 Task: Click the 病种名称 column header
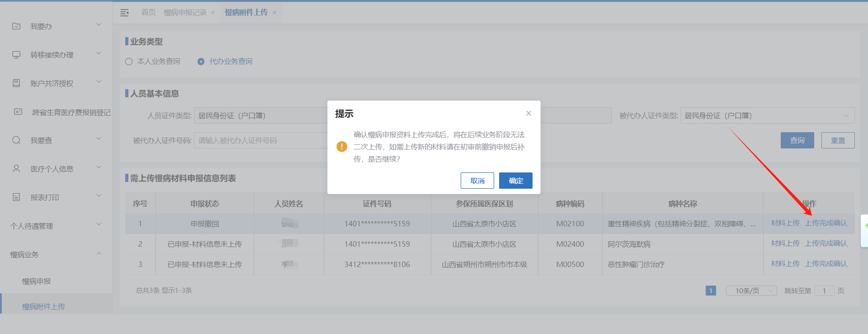point(683,204)
